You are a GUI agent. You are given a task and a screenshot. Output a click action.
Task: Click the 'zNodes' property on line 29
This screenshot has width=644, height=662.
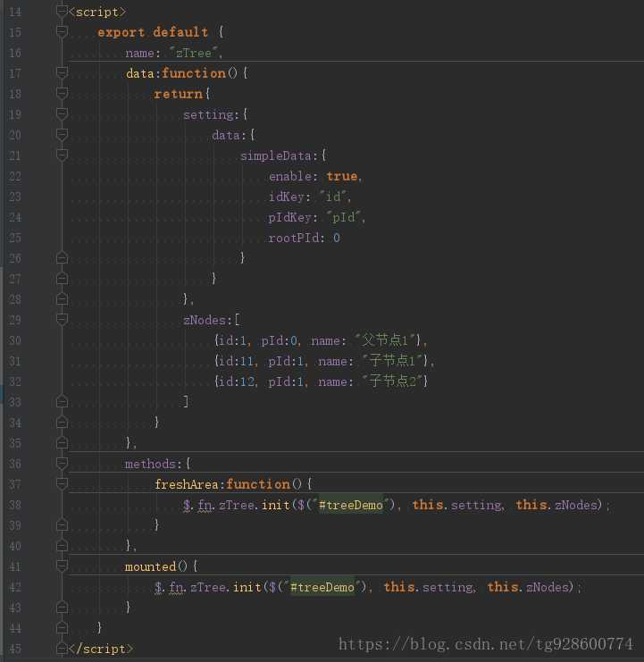coord(205,320)
